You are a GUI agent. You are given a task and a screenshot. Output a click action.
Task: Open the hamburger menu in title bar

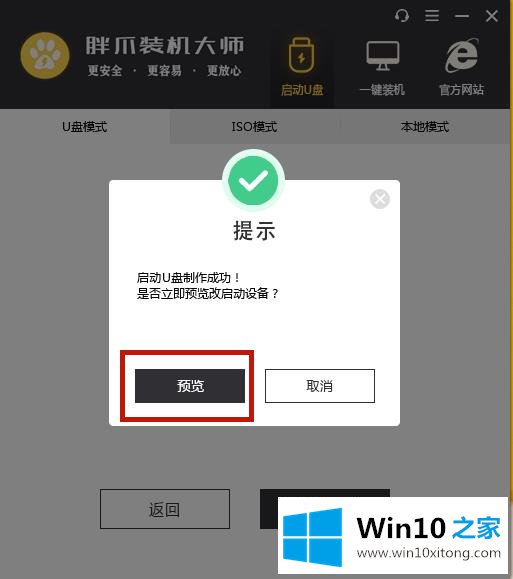pos(432,16)
